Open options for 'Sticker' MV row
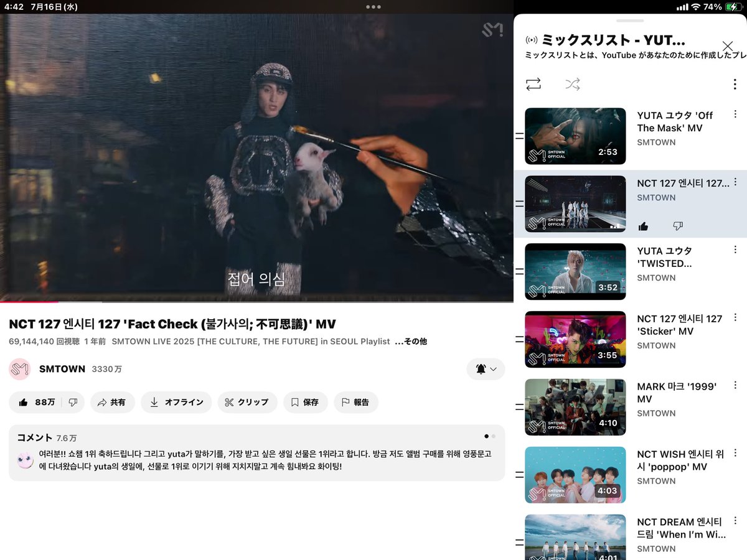 point(735,317)
